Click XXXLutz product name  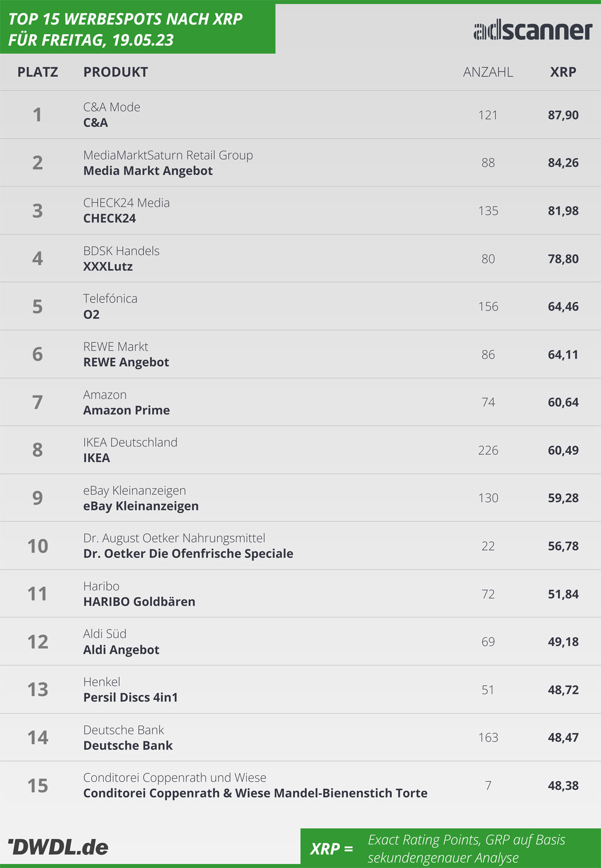pos(108,267)
